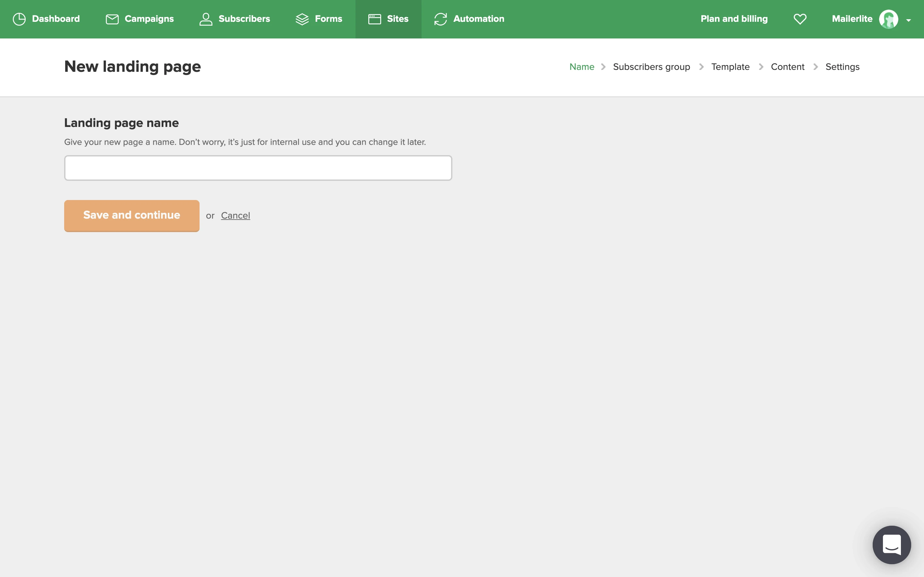Click the Campaigns envelope icon
This screenshot has width=924, height=577.
point(112,19)
